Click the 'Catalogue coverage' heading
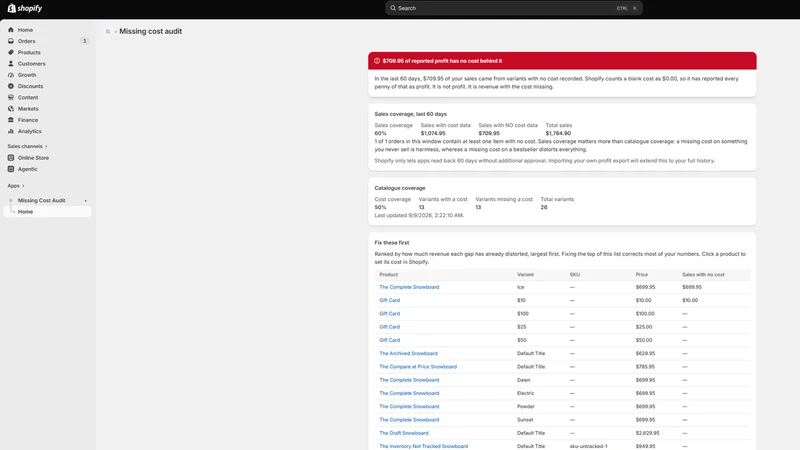The height and width of the screenshot is (450, 800). click(x=399, y=188)
